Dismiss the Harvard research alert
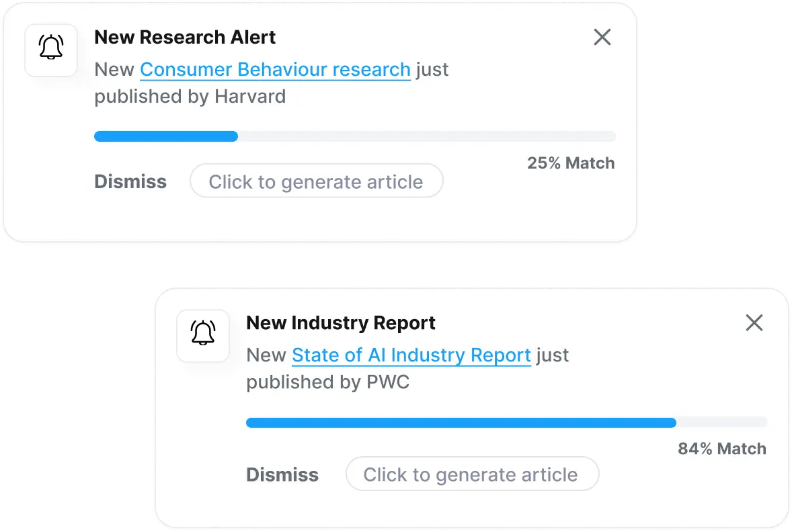Screen dimensions: 792x532 (130, 181)
